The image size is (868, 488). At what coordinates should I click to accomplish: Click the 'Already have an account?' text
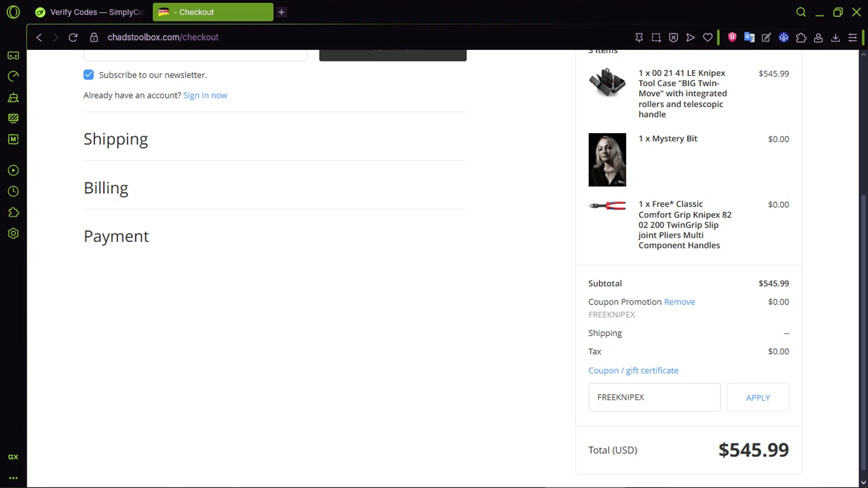click(132, 96)
